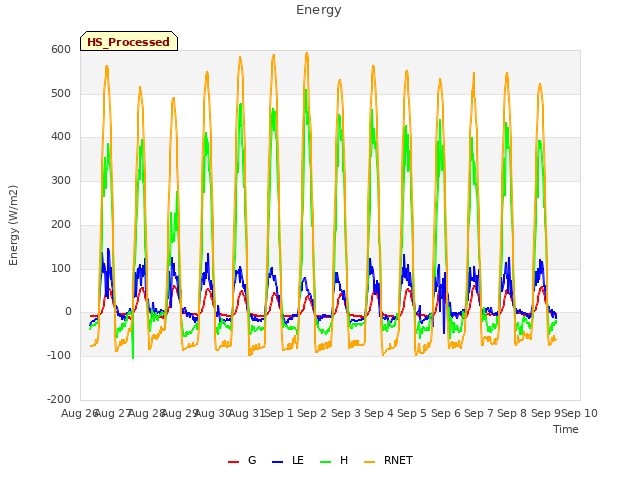This screenshot has height=480, width=640.
Task: Click the 400 y-axis tick label
Action: [x=61, y=137]
